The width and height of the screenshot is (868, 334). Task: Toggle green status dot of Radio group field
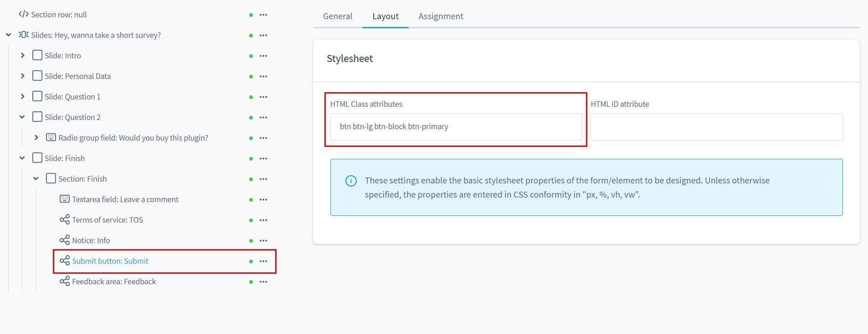(251, 138)
